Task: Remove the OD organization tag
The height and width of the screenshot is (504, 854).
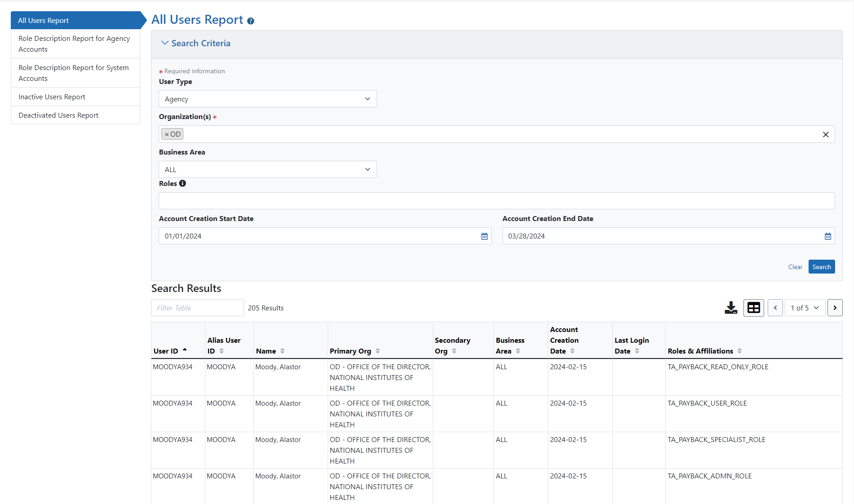Action: tap(167, 134)
